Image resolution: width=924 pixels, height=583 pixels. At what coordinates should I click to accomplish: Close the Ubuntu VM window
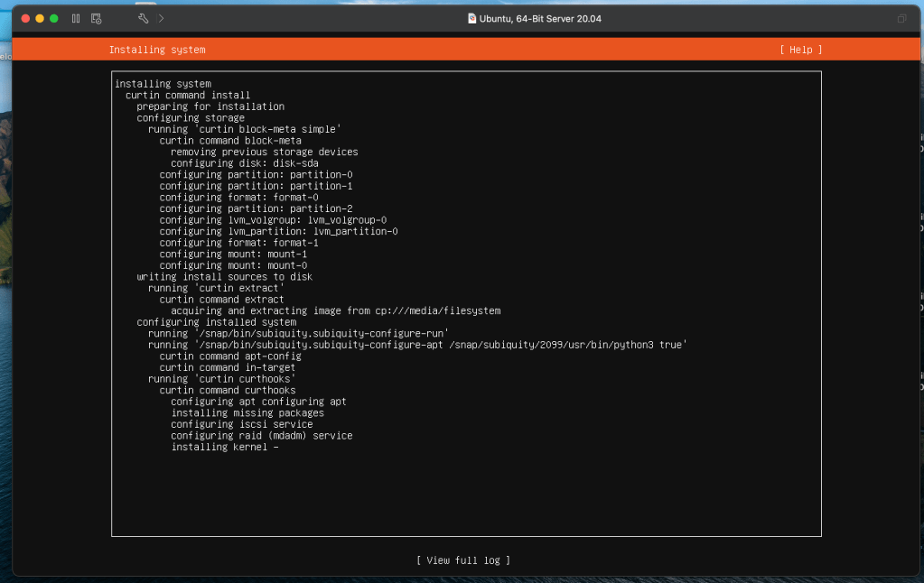click(x=24, y=18)
